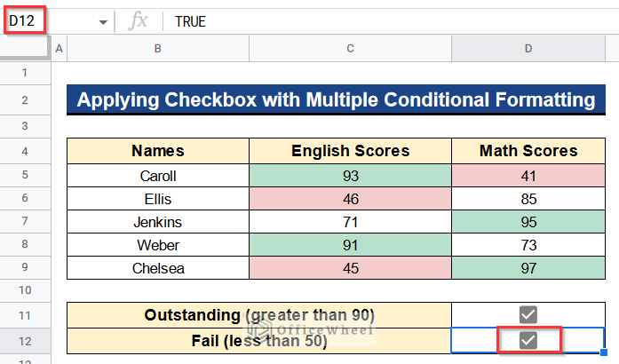Click the 'Outstanding (greater than 90)' label cell

259,315
